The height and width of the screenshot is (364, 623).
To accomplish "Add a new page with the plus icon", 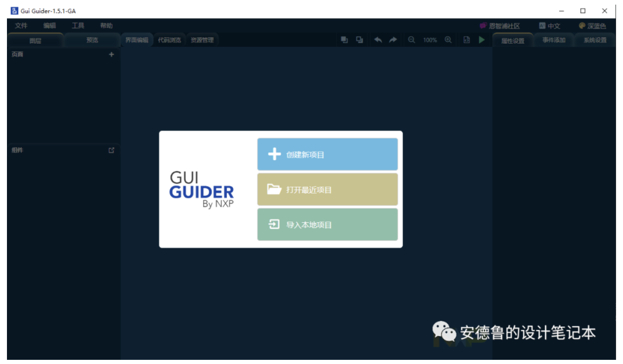I will pyautogui.click(x=111, y=55).
